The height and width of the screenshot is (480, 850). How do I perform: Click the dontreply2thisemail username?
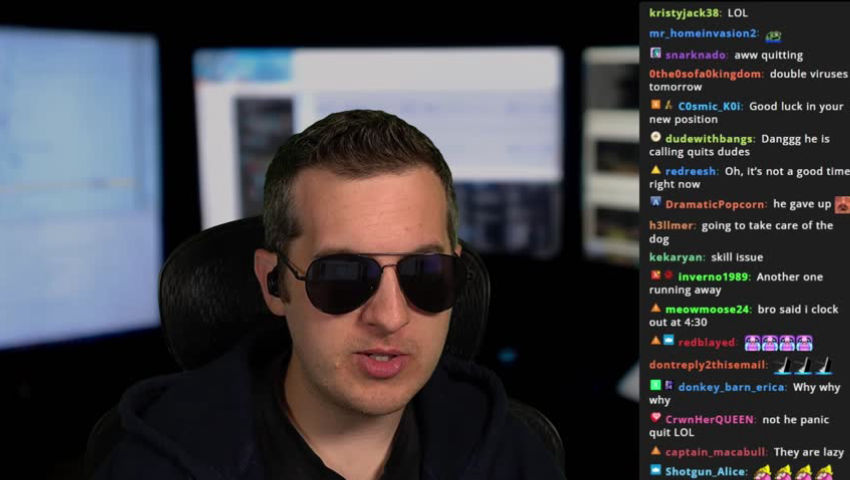point(708,365)
